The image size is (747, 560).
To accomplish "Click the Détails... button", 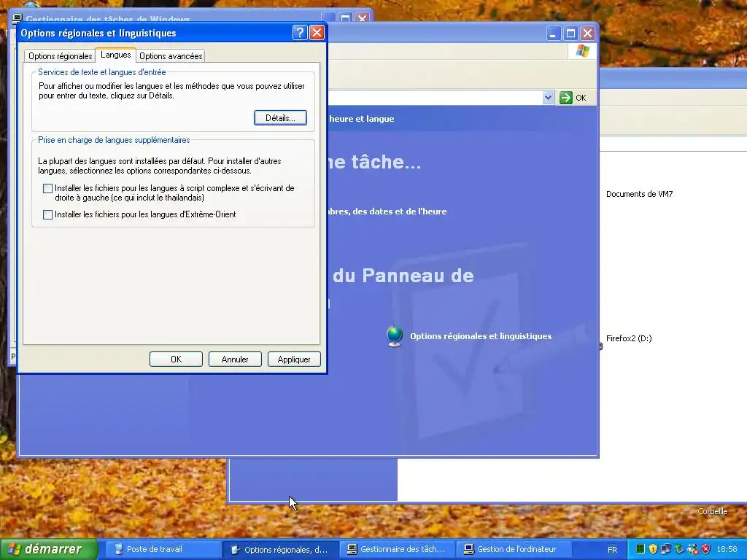I will pos(280,118).
